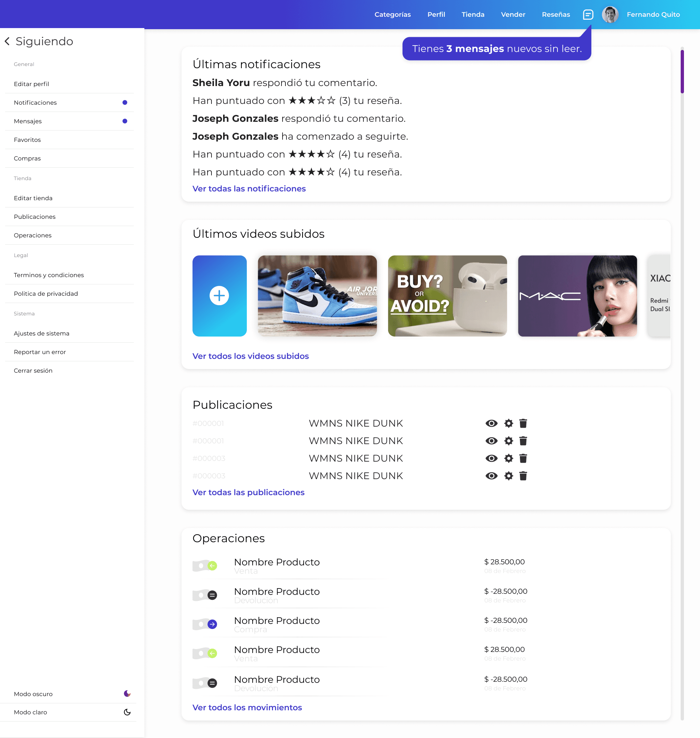This screenshot has width=700, height=738.
Task: Click the blue Compra arrow icon
Action: [212, 624]
